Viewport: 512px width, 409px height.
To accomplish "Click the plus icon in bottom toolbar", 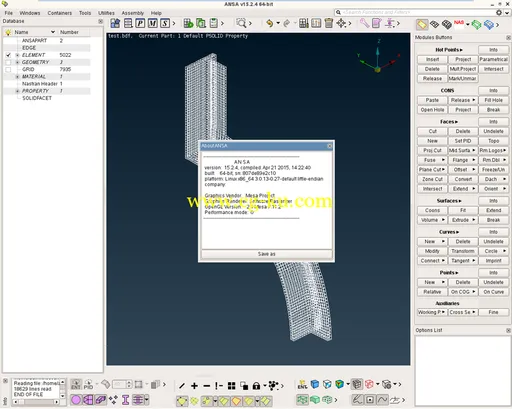I will pos(194,386).
